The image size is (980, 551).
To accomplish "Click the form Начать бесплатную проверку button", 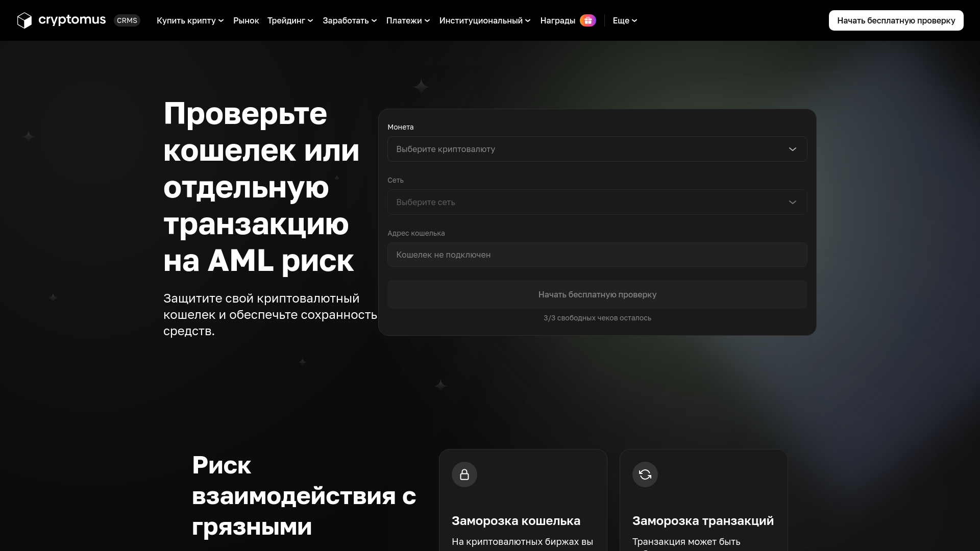I will tap(597, 294).
